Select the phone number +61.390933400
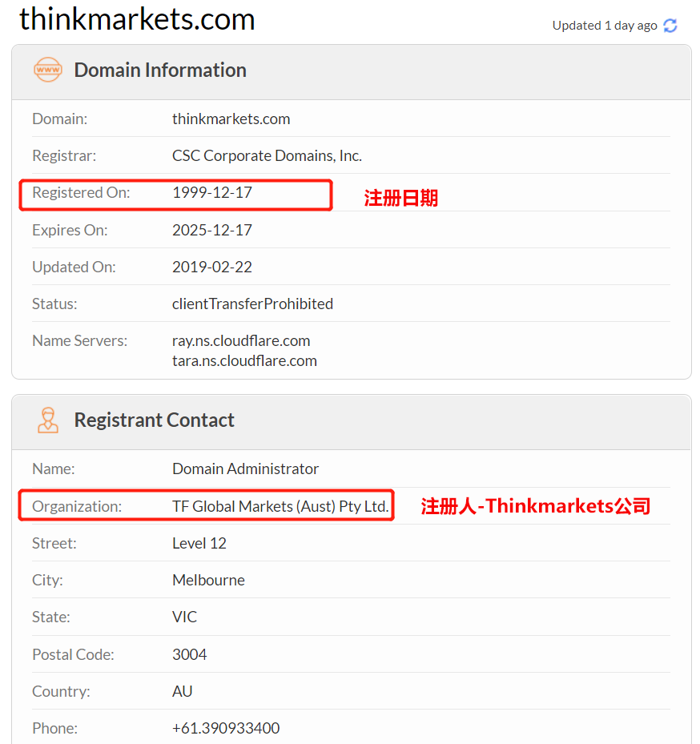The height and width of the screenshot is (744, 700). 226,728
